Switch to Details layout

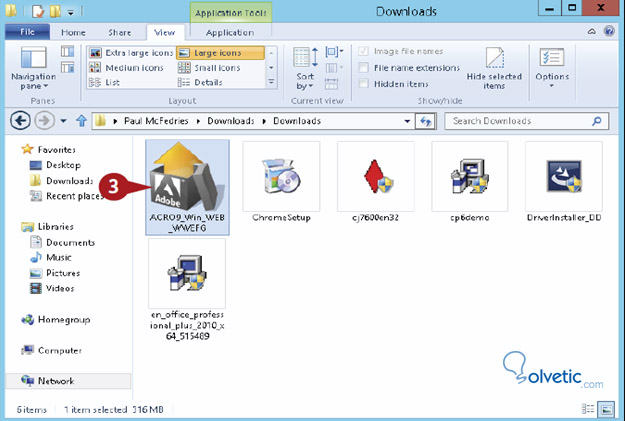[x=200, y=83]
